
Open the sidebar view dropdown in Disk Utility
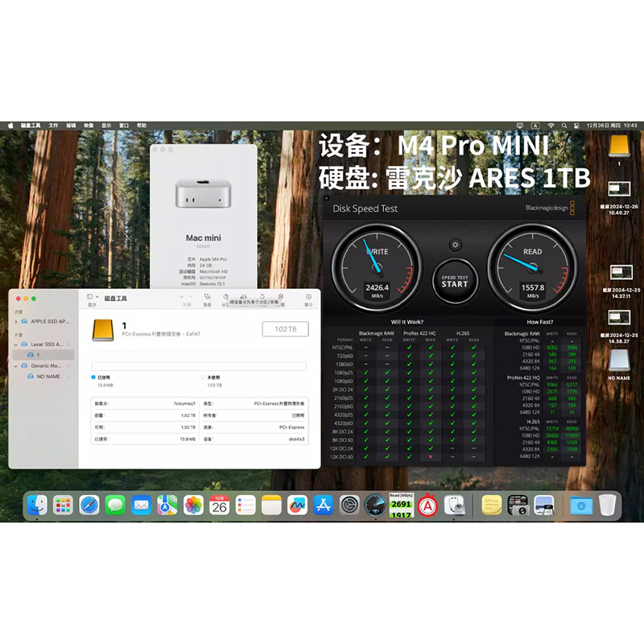click(x=91, y=297)
